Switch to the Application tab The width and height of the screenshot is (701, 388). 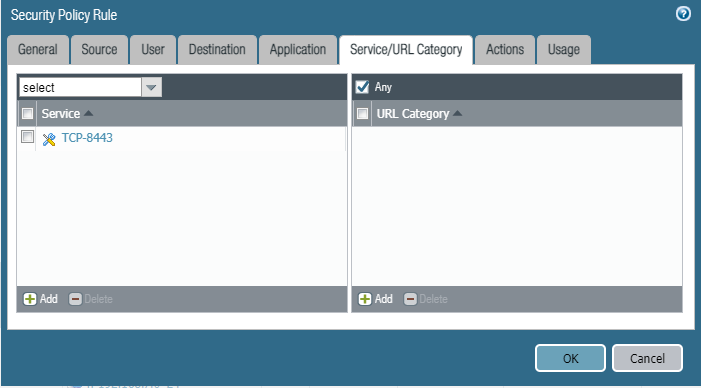tap(298, 50)
